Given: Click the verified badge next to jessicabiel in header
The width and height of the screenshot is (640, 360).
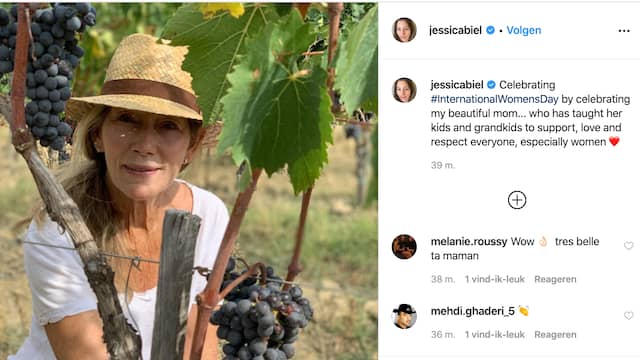Looking at the screenshot, I should (491, 30).
